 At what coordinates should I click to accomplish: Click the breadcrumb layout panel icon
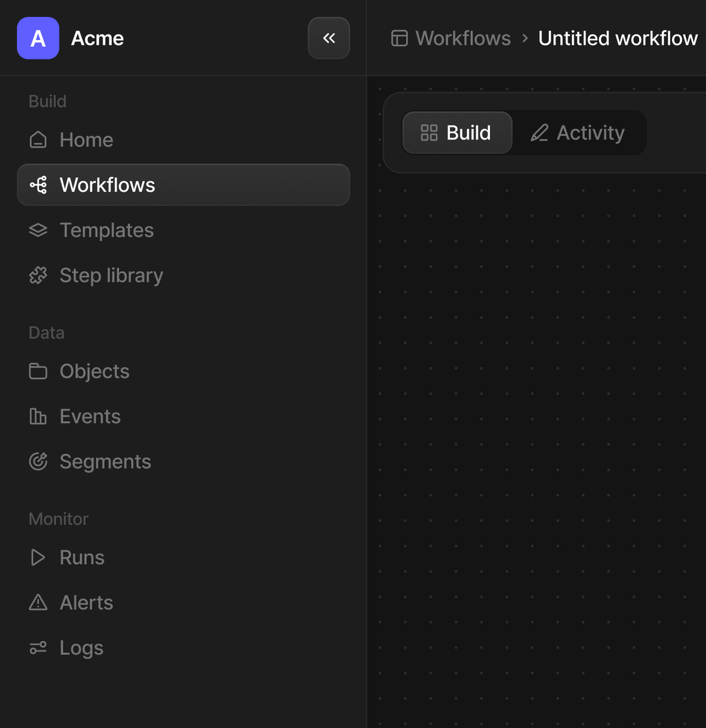click(x=399, y=38)
